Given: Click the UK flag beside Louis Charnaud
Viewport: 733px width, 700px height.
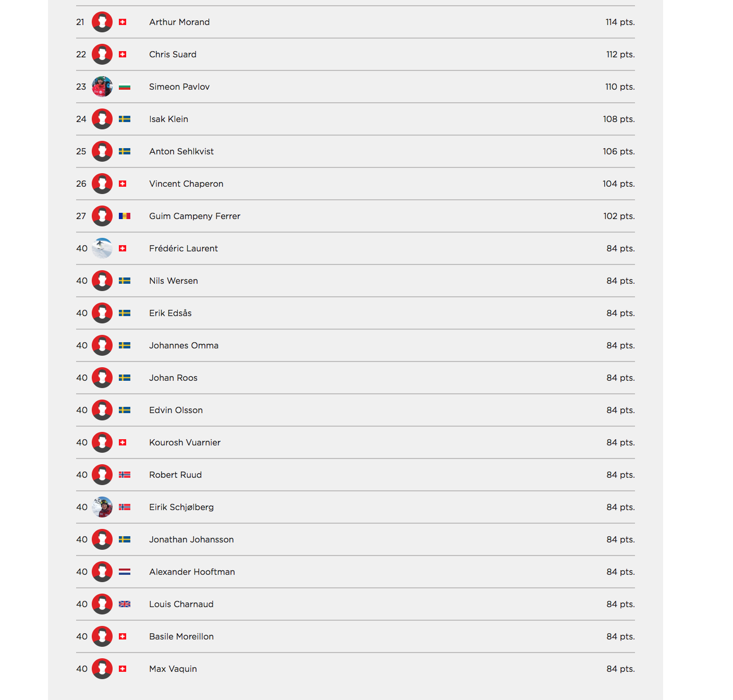Looking at the screenshot, I should click(125, 604).
